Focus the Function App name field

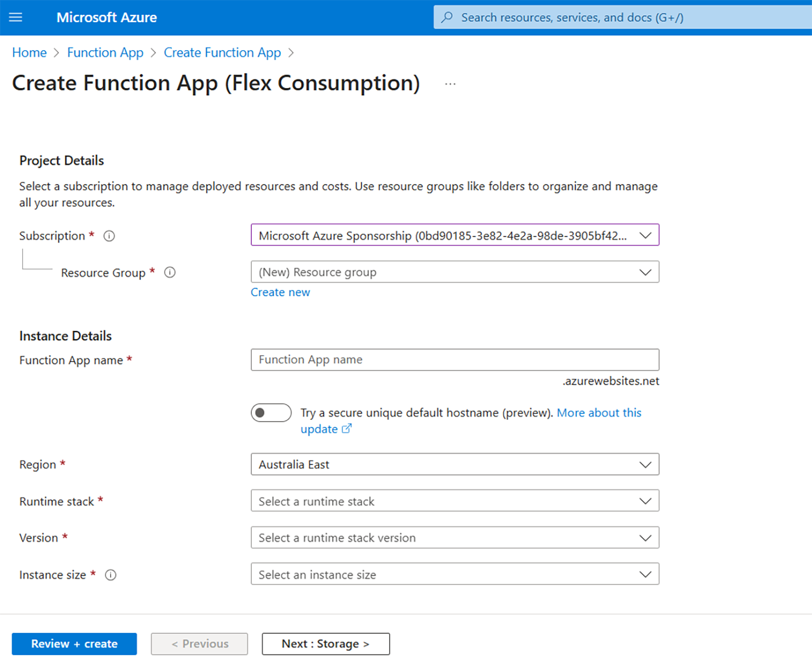[x=455, y=359]
